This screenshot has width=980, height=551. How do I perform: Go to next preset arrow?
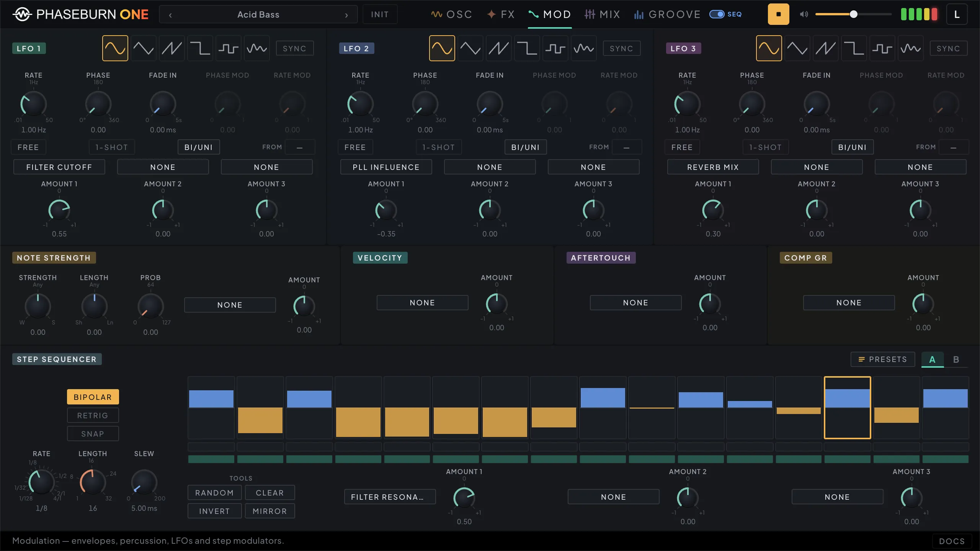346,15
